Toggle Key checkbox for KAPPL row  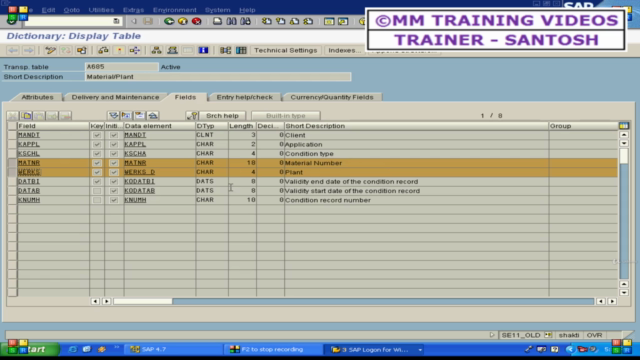tap(97, 144)
